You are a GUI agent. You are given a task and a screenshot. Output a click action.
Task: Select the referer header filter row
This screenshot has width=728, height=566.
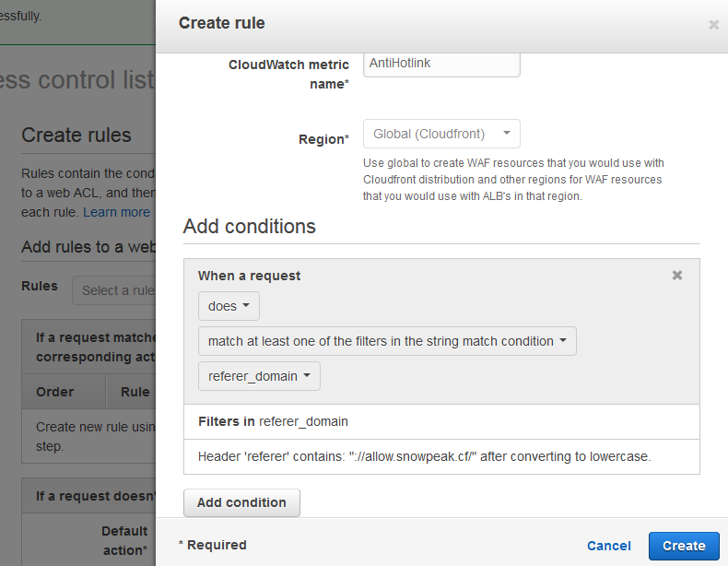pyautogui.click(x=441, y=457)
